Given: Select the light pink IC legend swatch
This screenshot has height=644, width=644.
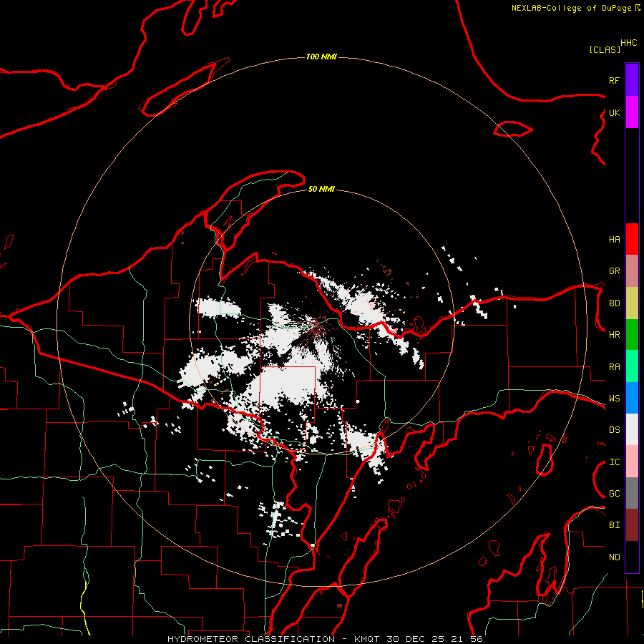Looking at the screenshot, I should [x=632, y=462].
